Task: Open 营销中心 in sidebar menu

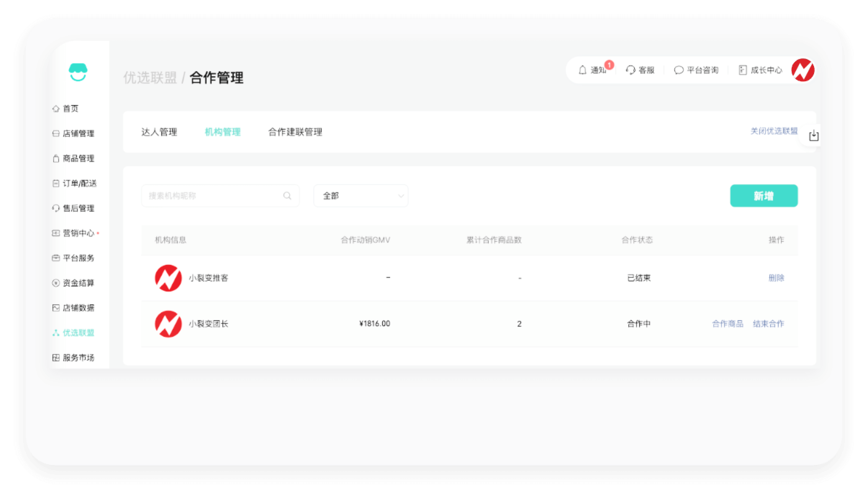Action: [78, 233]
